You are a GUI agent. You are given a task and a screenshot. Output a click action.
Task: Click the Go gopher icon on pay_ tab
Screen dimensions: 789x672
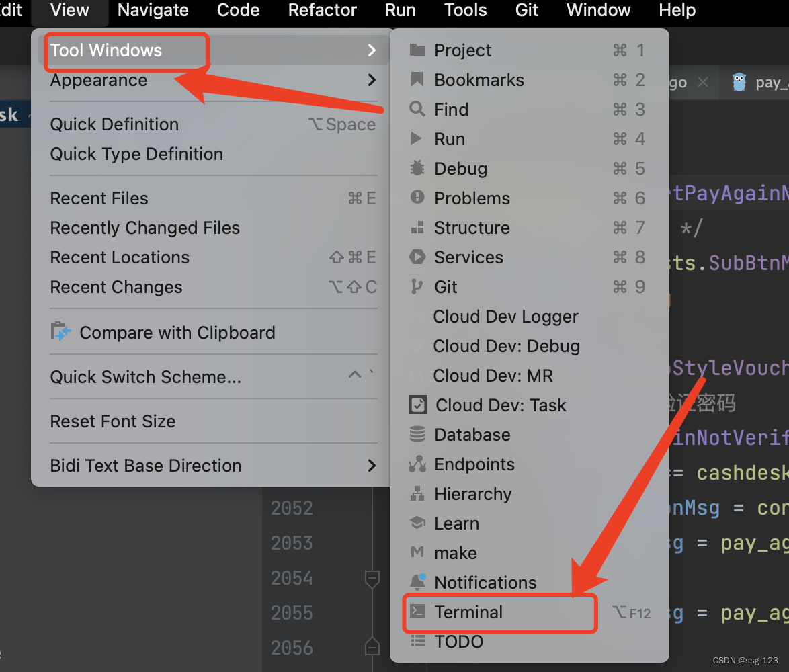coord(739,82)
